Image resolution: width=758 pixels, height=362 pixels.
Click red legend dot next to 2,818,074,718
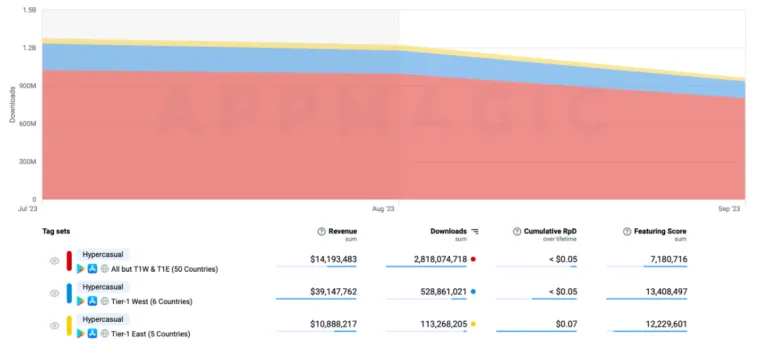tap(473, 260)
